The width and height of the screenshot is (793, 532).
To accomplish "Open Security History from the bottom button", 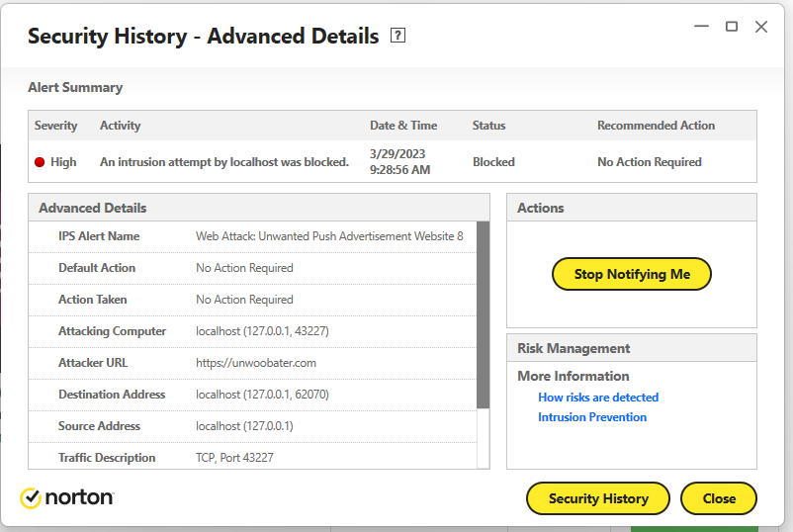I will [x=597, y=498].
